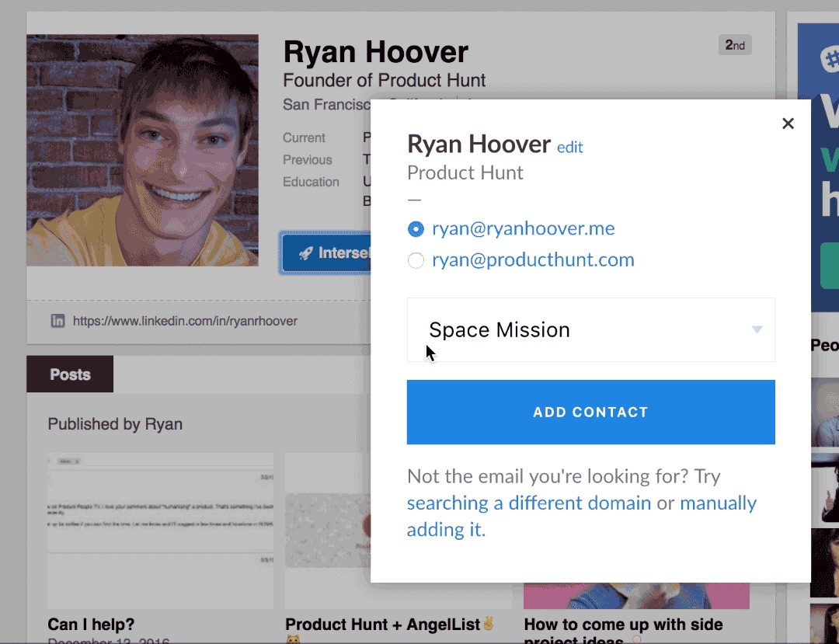The width and height of the screenshot is (839, 644).
Task: Click the Space Mission dropdown arrow
Action: 757,329
